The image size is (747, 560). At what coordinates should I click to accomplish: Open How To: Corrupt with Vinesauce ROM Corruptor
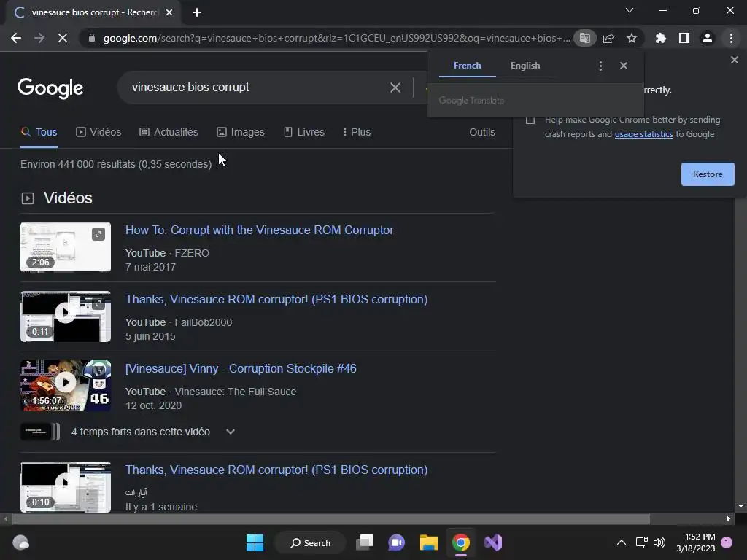pyautogui.click(x=260, y=230)
